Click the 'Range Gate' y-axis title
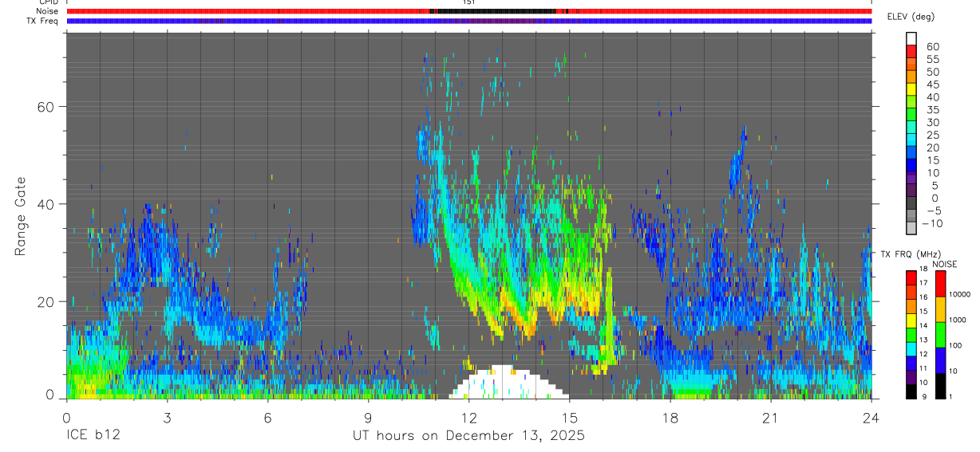Screen dimensions: 980x452 pyautogui.click(x=22, y=218)
